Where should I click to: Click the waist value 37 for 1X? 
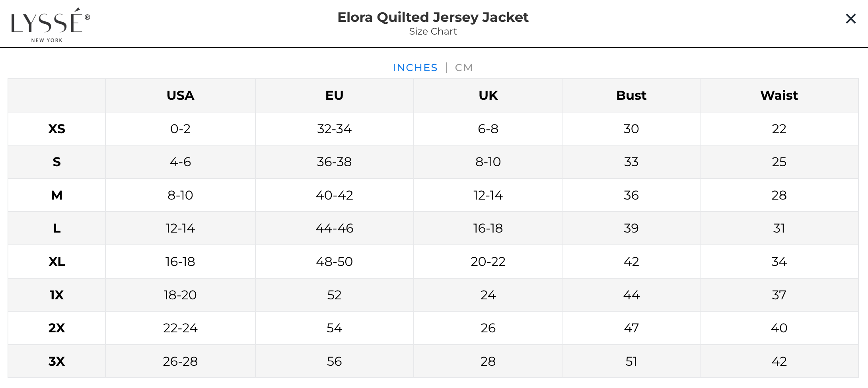(779, 295)
